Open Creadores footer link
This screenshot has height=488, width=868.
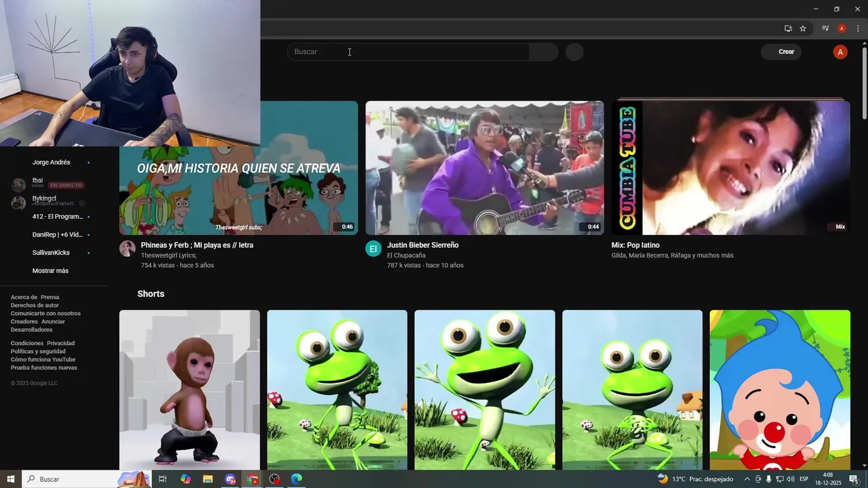pyautogui.click(x=24, y=321)
